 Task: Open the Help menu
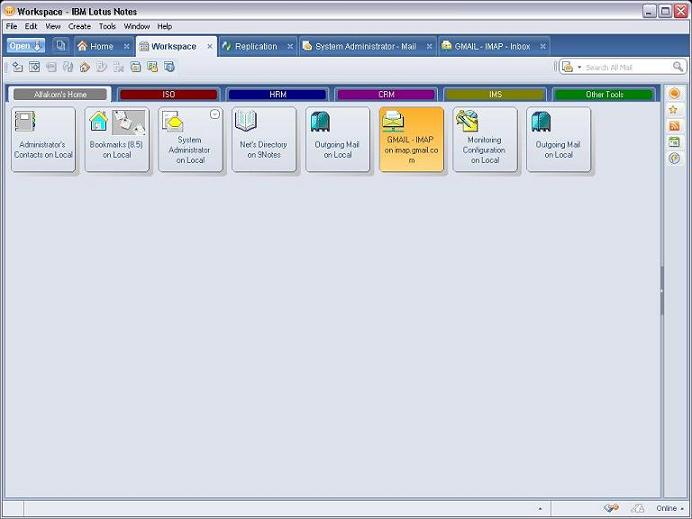[x=165, y=26]
